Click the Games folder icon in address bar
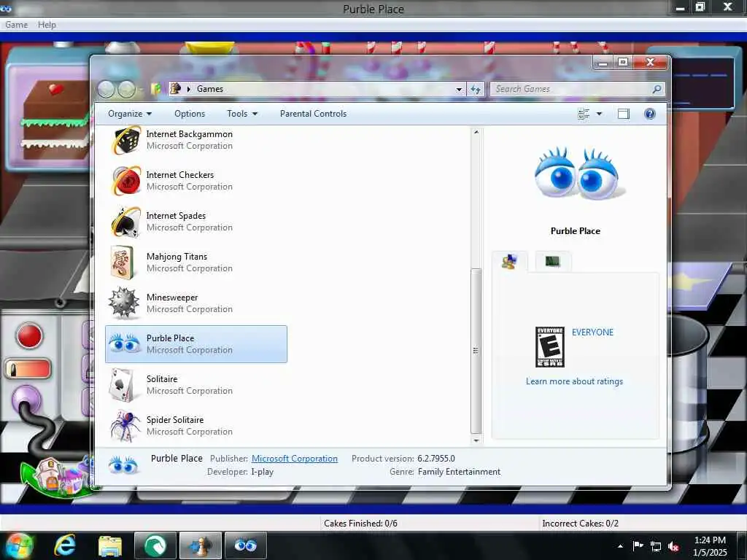The height and width of the screenshot is (560, 747). click(x=176, y=88)
